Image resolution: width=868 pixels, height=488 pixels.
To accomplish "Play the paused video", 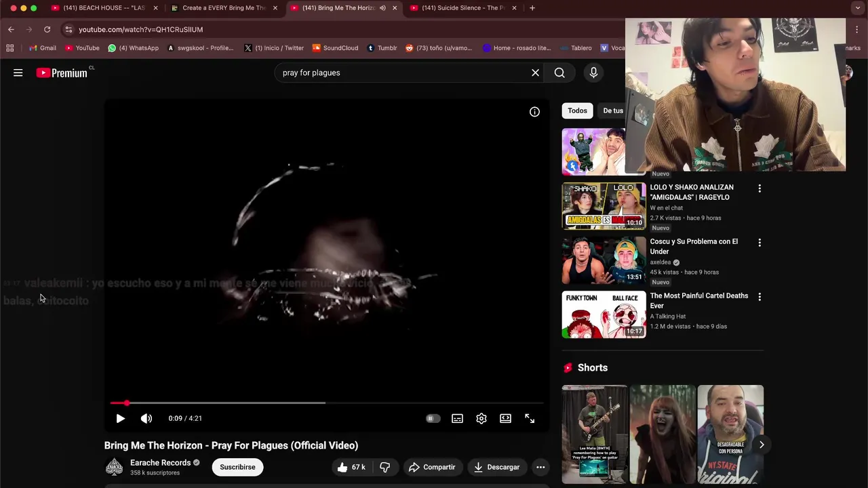I will [120, 418].
